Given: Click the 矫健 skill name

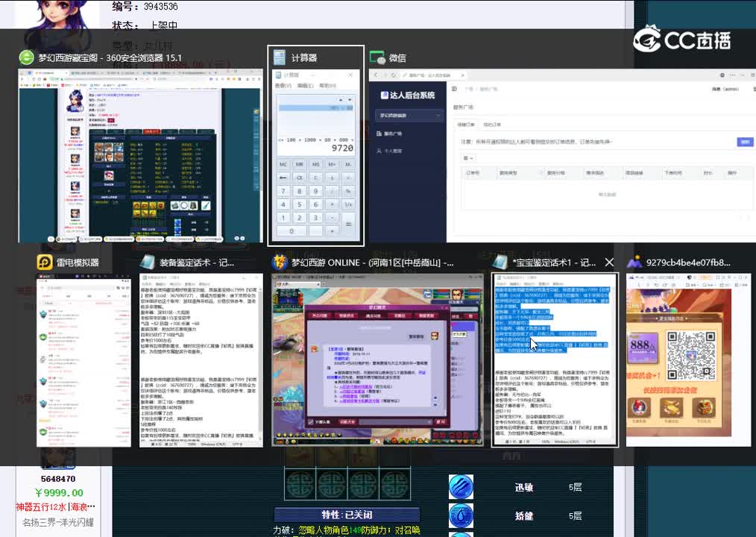Looking at the screenshot, I should tap(523, 516).
